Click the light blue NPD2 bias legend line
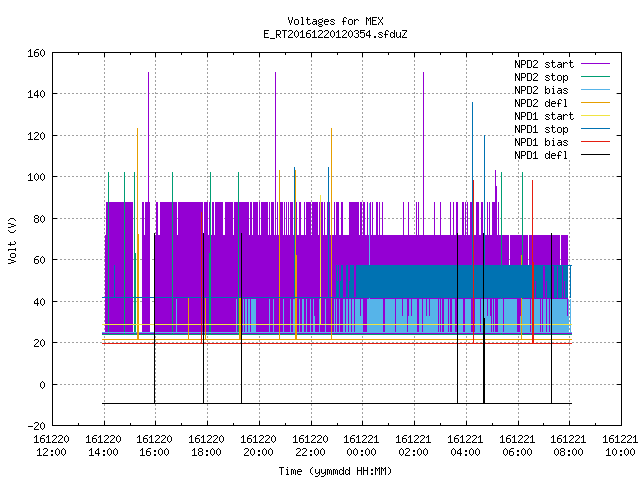 coord(595,90)
